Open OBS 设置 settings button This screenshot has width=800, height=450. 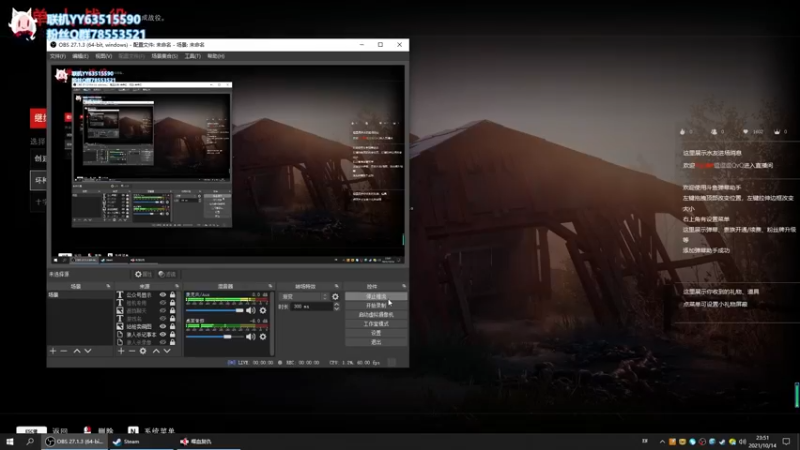tap(376, 333)
